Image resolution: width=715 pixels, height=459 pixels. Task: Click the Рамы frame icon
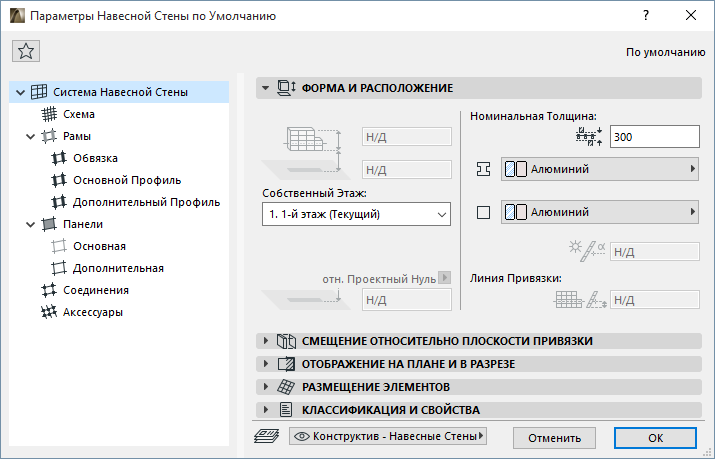(x=49, y=136)
